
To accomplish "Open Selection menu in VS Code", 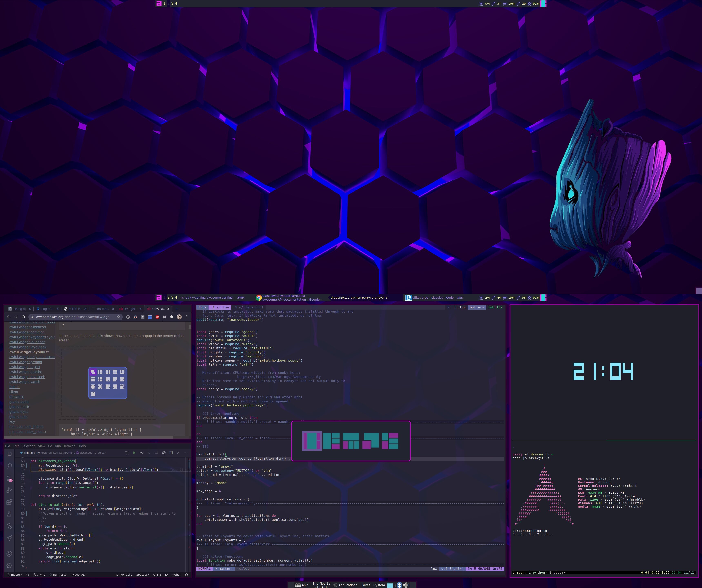I will click(x=28, y=446).
